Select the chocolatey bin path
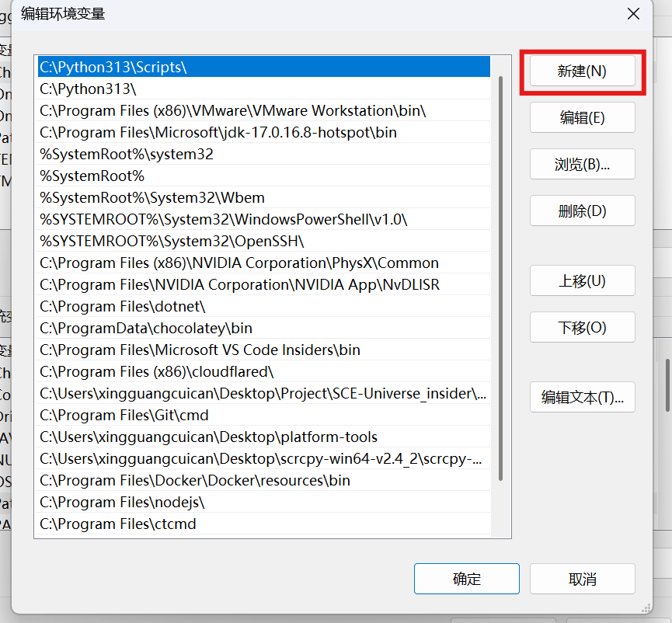This screenshot has width=672, height=623. (146, 329)
